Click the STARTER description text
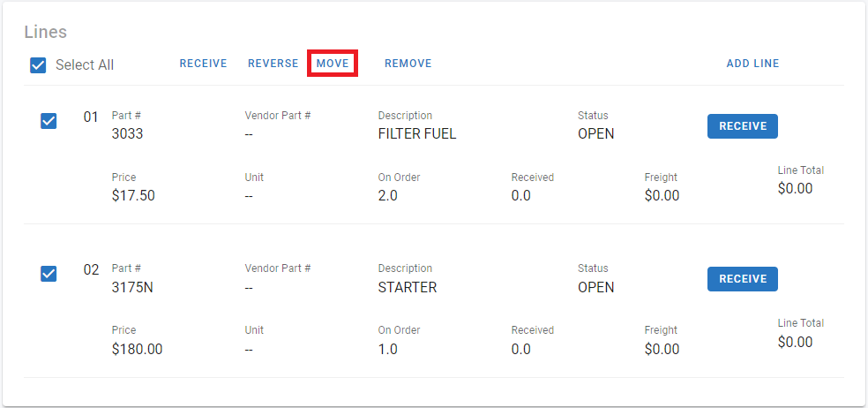 pos(407,287)
